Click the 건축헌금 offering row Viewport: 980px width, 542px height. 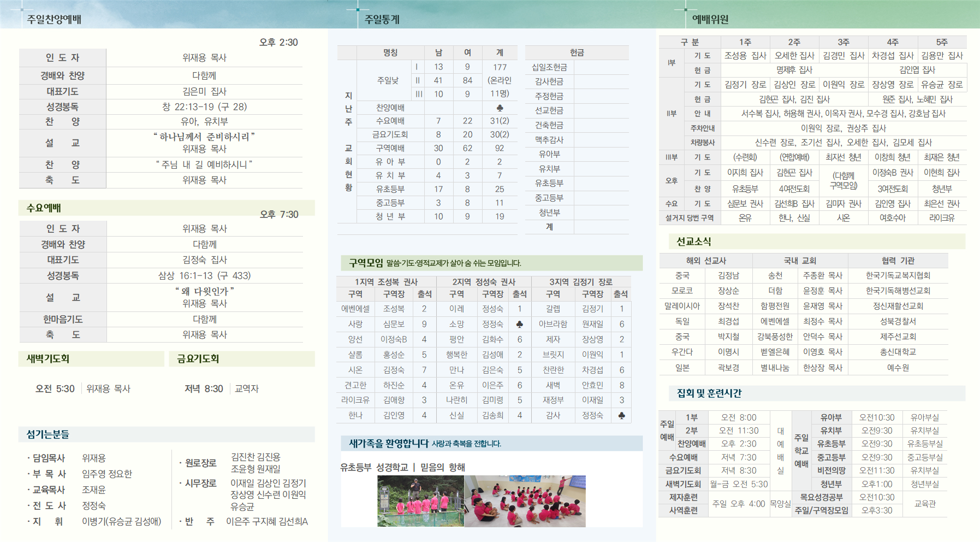tap(577, 125)
